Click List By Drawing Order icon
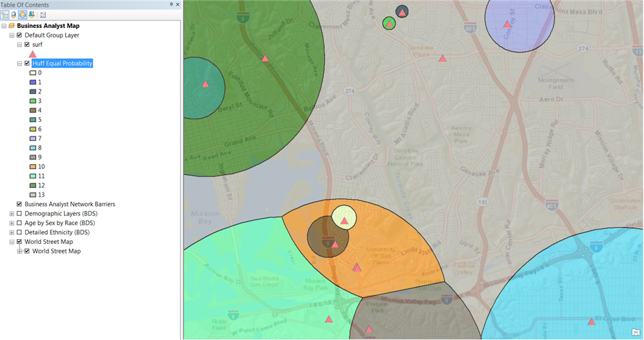Viewport: 644px width, 340px height. pos(5,14)
